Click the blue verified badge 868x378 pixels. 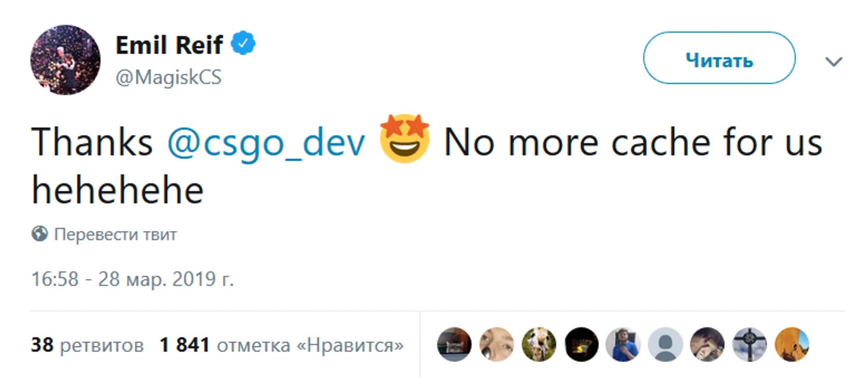(x=243, y=44)
